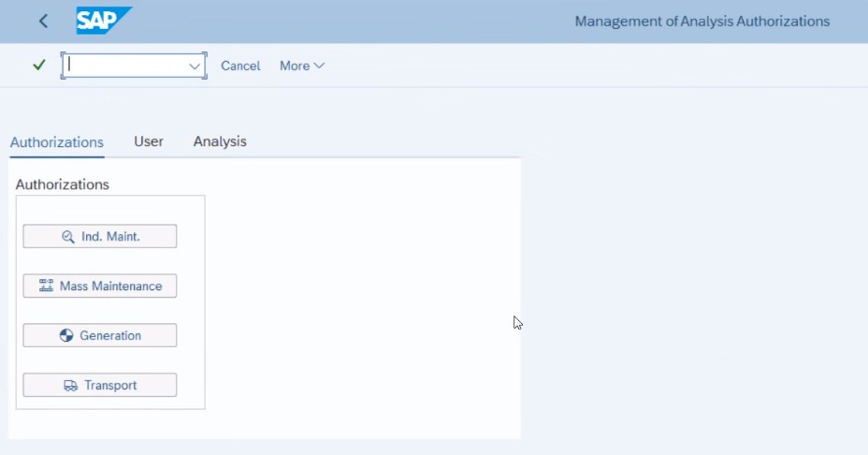The height and width of the screenshot is (455, 868).
Task: Start the Generation function
Action: tap(100, 335)
